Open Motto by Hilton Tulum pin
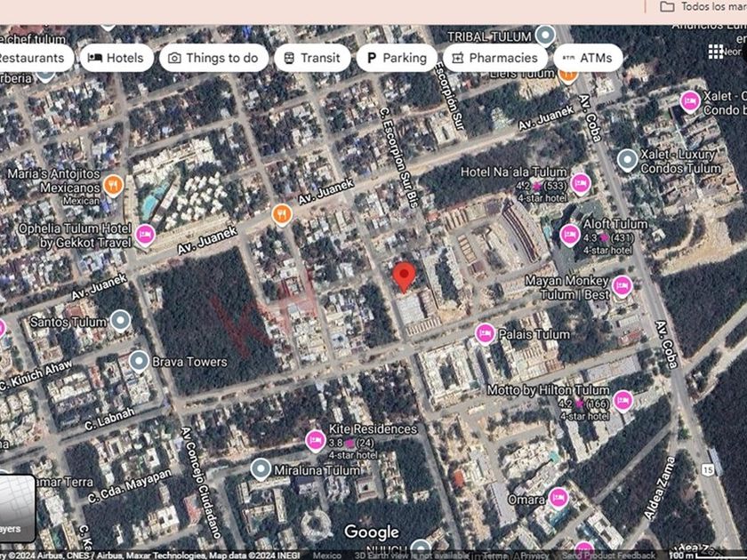 tap(622, 402)
